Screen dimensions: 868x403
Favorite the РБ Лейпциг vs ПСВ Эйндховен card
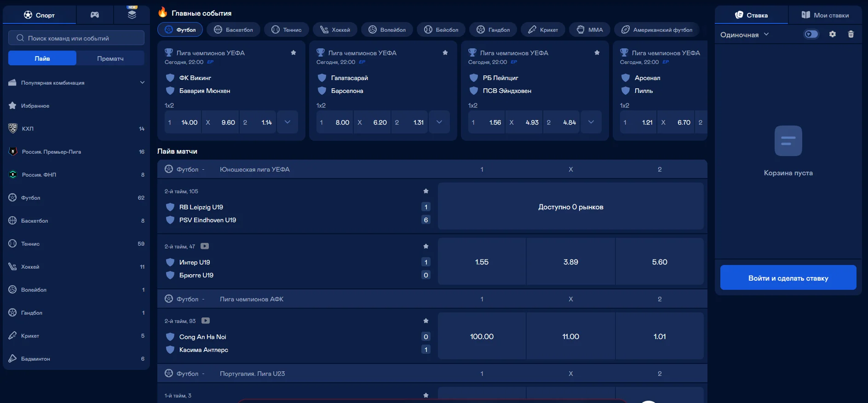(597, 52)
